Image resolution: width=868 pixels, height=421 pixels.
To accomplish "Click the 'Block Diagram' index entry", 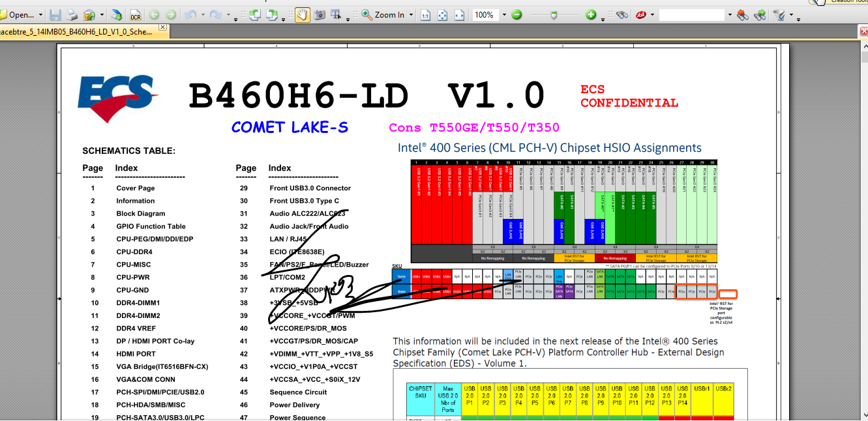I will point(141,214).
